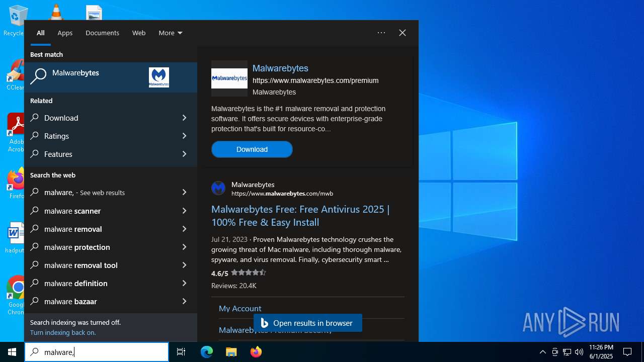Choose malware protection suggestion
Viewport: 644px width, 362px height.
[111, 247]
